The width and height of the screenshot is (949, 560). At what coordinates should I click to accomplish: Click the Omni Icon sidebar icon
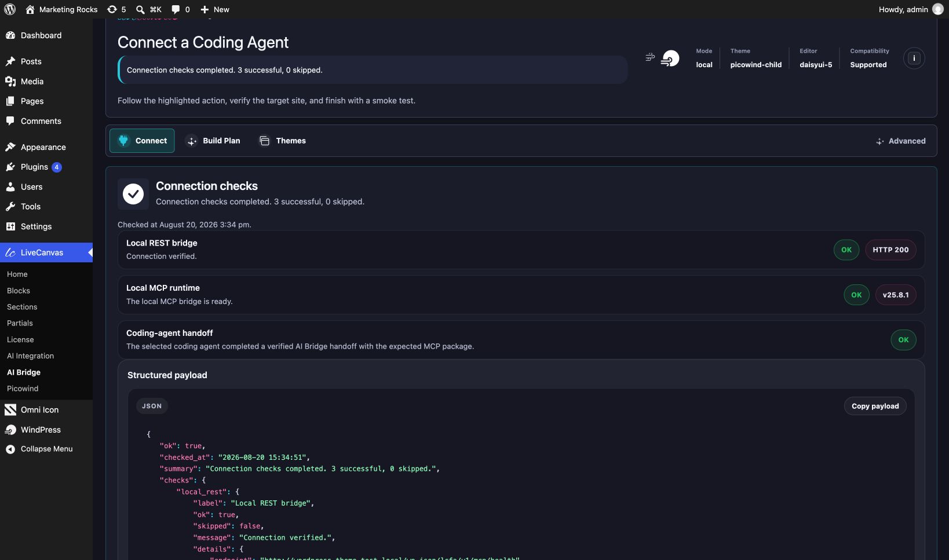click(x=10, y=410)
